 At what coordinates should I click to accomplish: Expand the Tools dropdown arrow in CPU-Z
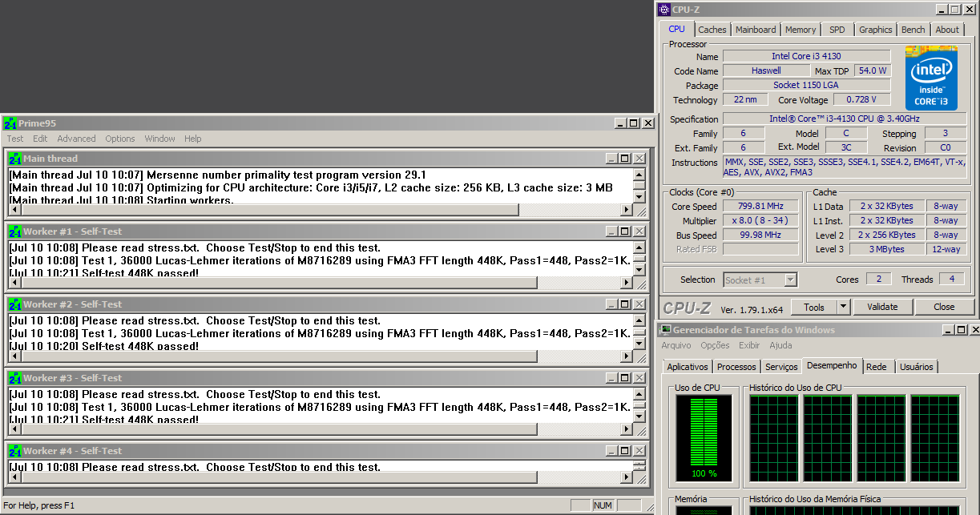(x=843, y=307)
